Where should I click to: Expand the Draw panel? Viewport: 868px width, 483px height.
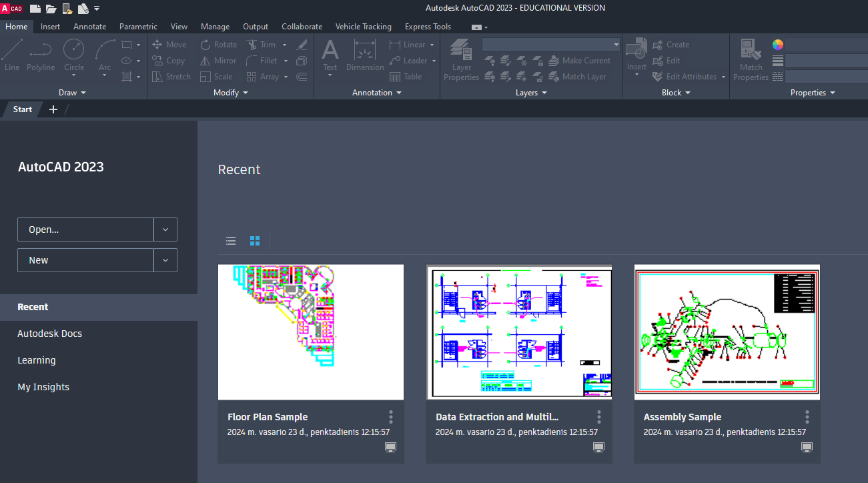pyautogui.click(x=72, y=93)
